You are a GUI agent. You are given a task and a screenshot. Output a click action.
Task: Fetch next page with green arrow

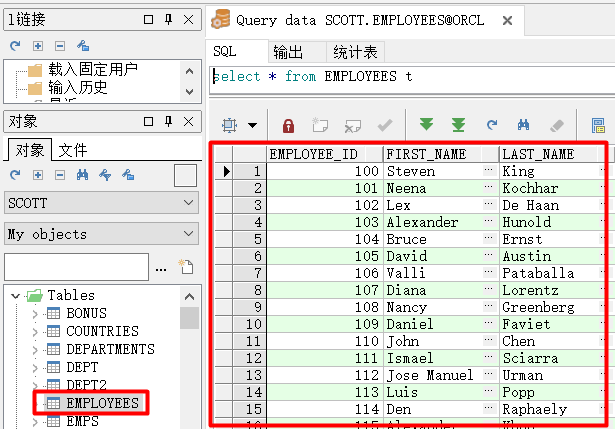click(426, 124)
